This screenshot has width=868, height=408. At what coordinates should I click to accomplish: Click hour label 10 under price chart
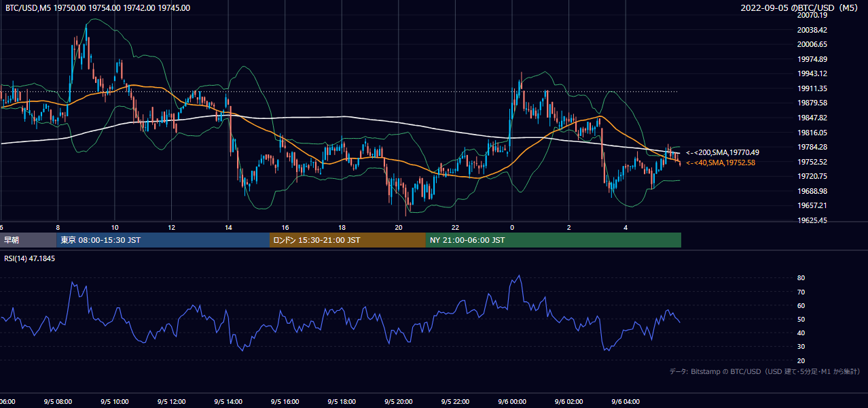[x=115, y=227]
